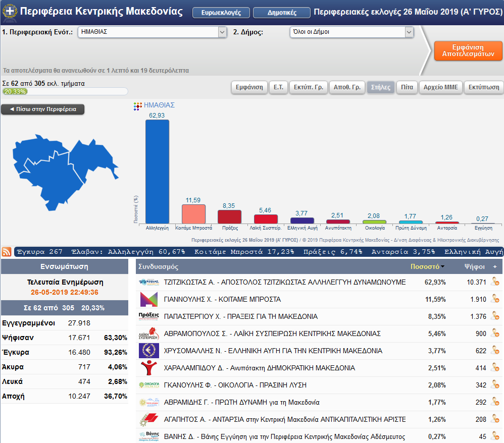Go back via Πίσω στην Περιφέρεια
The image size is (504, 443).
pyautogui.click(x=42, y=109)
